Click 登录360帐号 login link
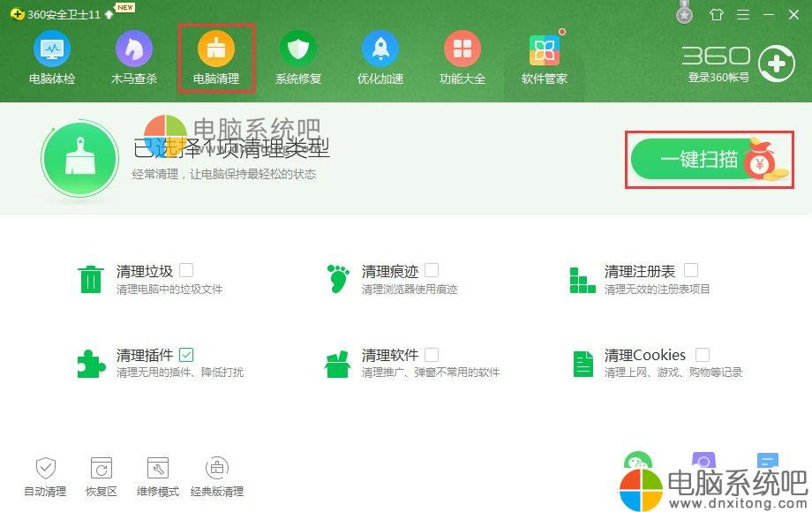812x512 pixels. coord(718,78)
